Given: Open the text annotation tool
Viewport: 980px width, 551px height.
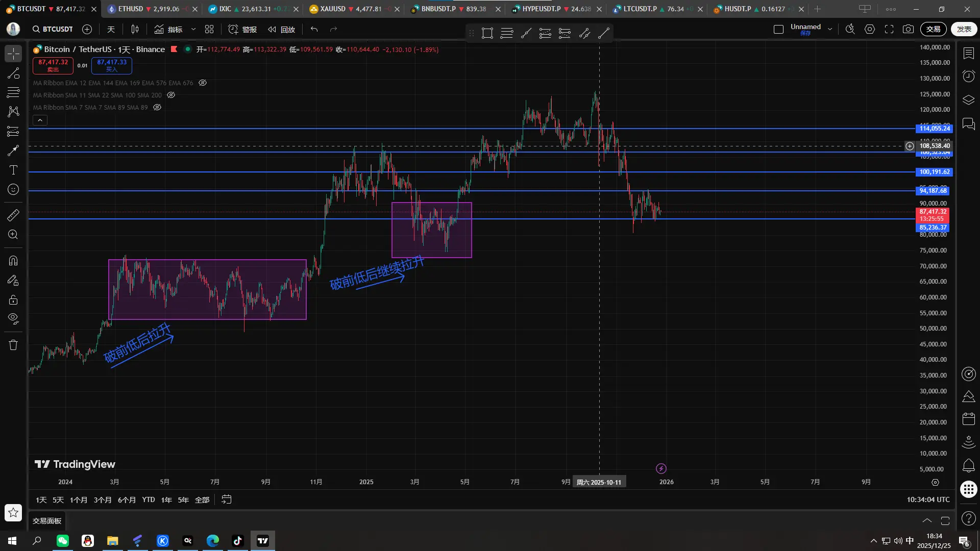Looking at the screenshot, I should (13, 170).
